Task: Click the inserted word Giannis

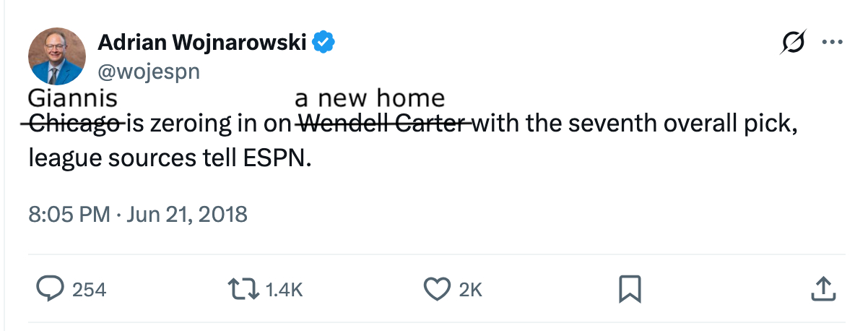Action: (x=72, y=98)
